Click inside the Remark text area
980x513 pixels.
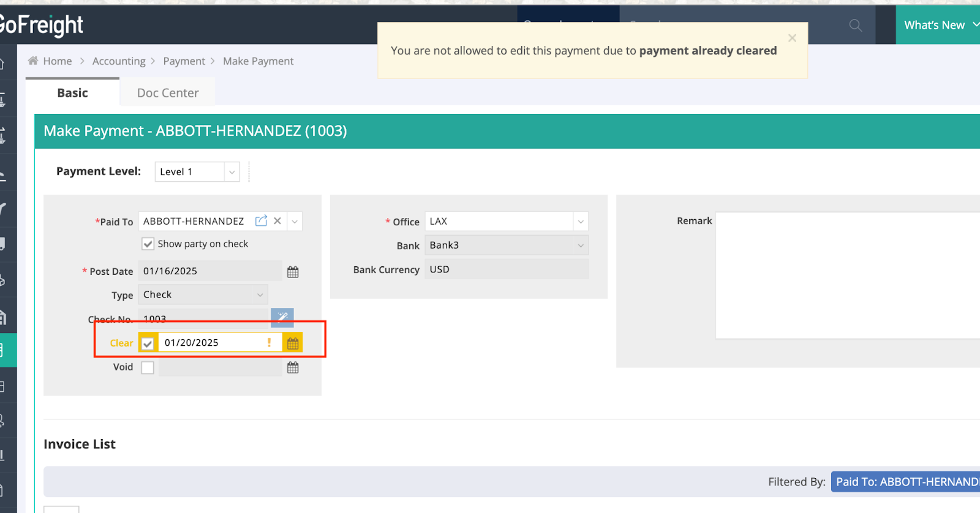tap(845, 275)
